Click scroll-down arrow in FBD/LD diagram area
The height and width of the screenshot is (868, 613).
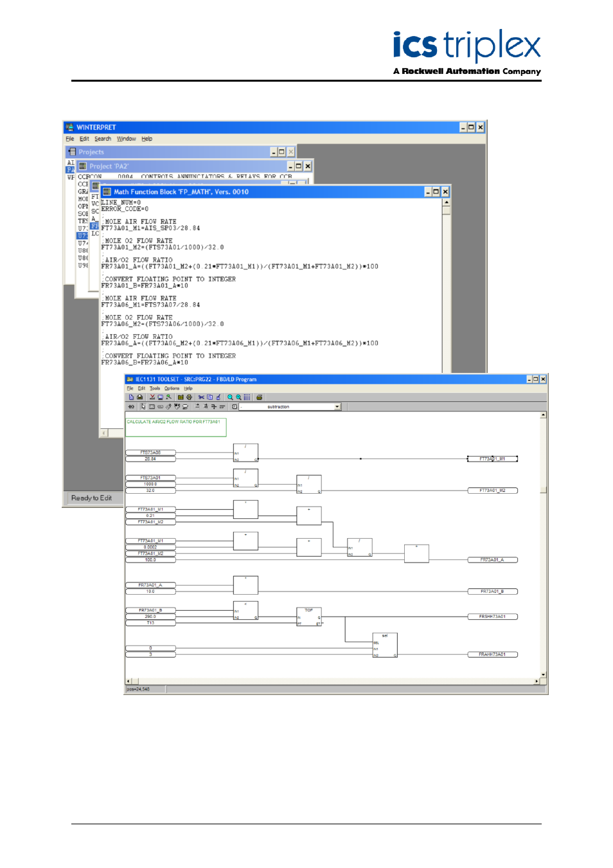[x=543, y=674]
